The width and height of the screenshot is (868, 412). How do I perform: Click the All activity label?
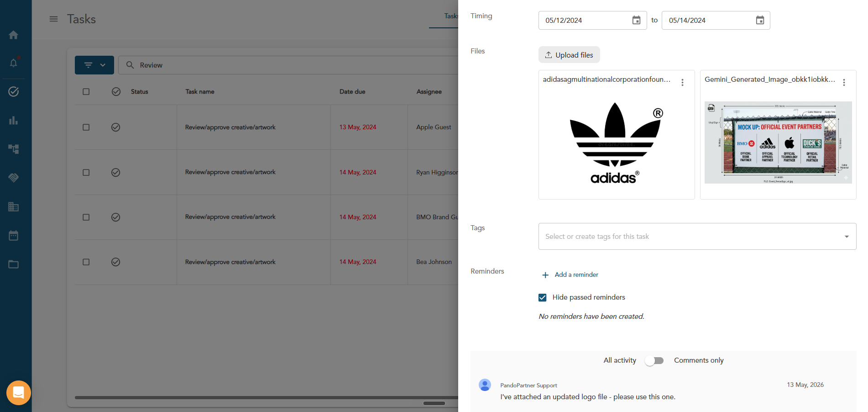[620, 360]
